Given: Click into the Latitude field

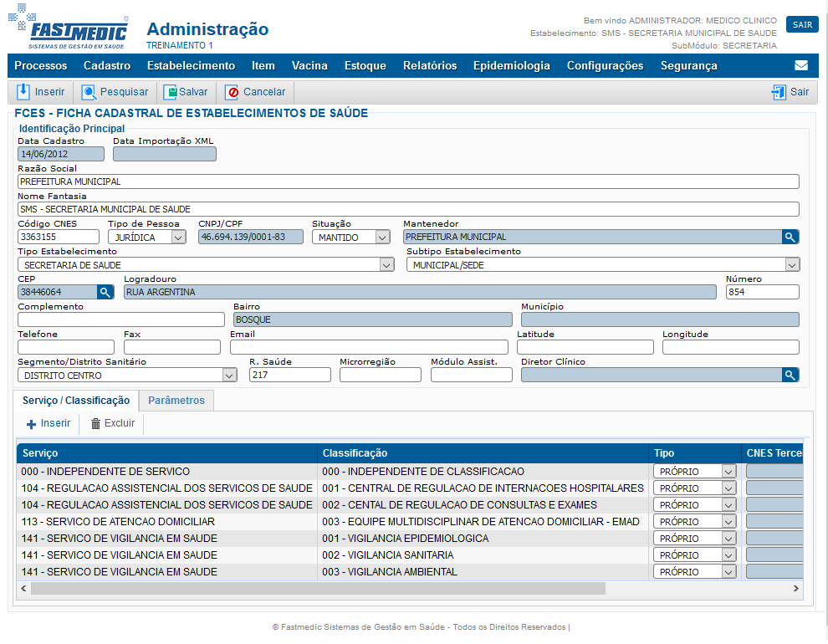Looking at the screenshot, I should [585, 347].
